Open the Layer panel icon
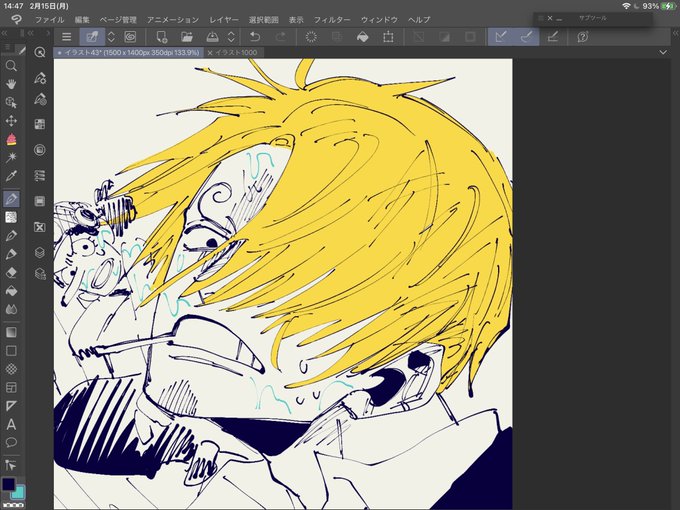Viewport: 680px width, 510px height. (x=40, y=252)
